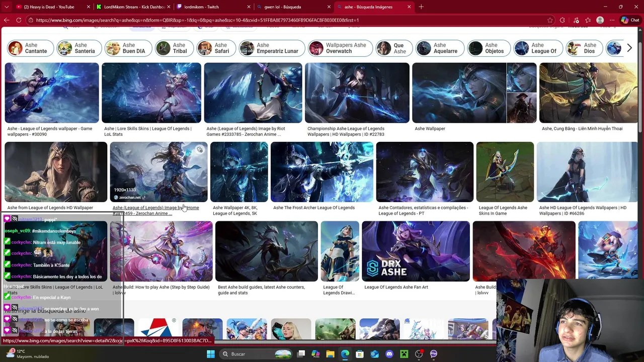
Task: Click the taskbar Buscar search box
Action: pyautogui.click(x=257, y=354)
